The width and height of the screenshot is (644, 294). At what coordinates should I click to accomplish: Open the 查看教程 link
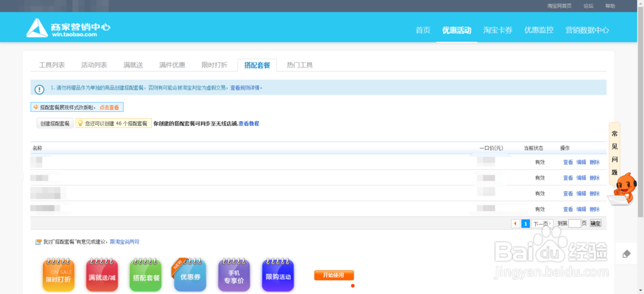pyautogui.click(x=249, y=124)
